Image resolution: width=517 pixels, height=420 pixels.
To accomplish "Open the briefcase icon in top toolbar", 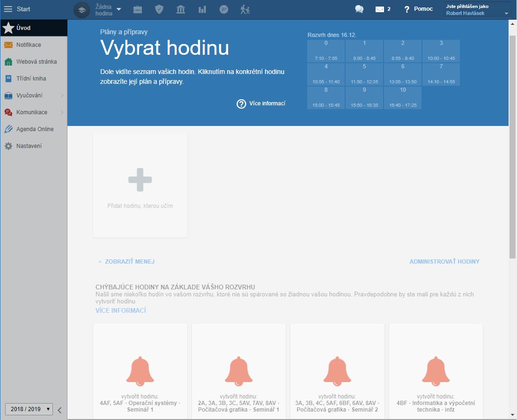I will coord(138,9).
